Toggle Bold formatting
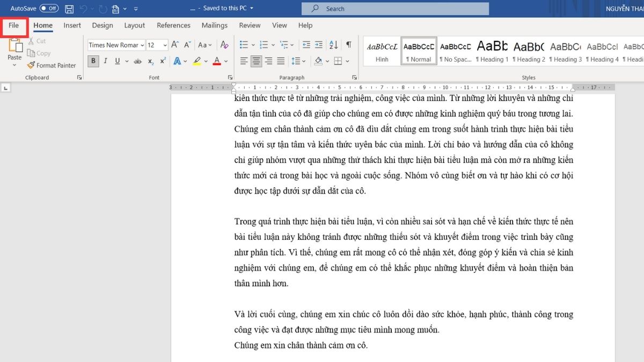Screen dimensions: 644x362 click(93, 61)
